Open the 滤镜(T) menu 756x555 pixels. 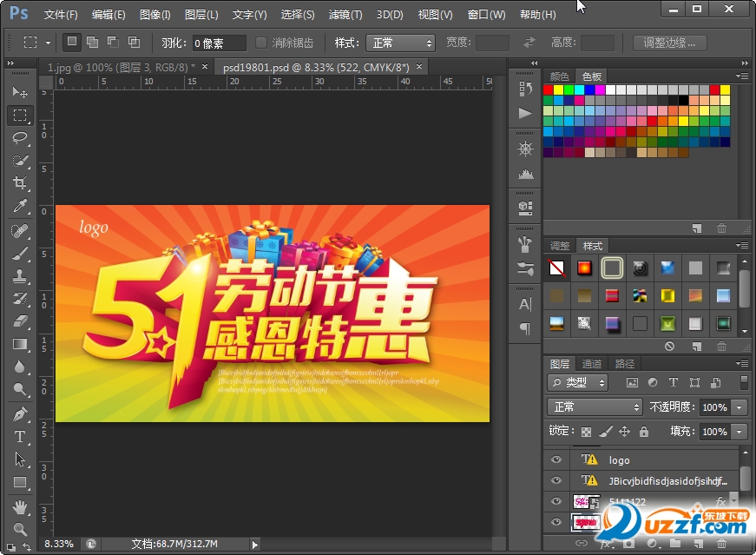345,15
